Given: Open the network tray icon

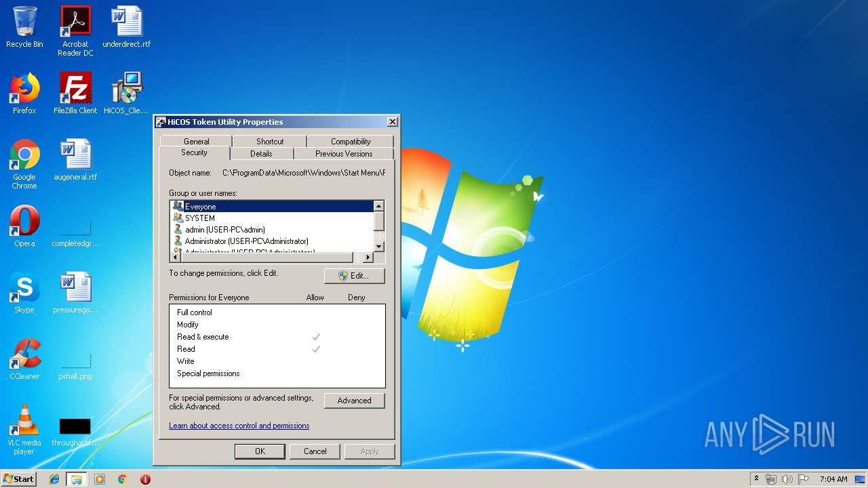Looking at the screenshot, I should click(771, 479).
